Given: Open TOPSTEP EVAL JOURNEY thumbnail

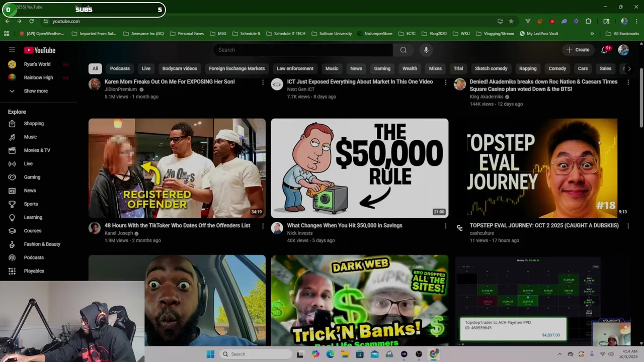Looking at the screenshot, I should coord(542,168).
